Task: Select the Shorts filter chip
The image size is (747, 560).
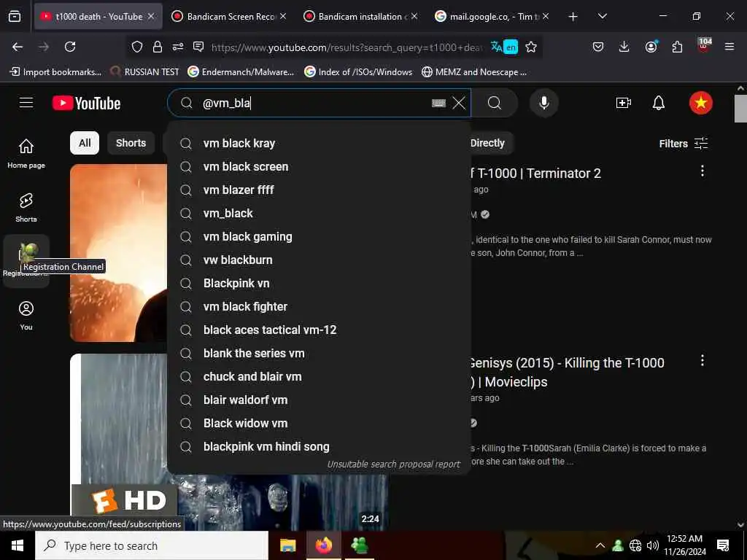Action: pos(131,143)
